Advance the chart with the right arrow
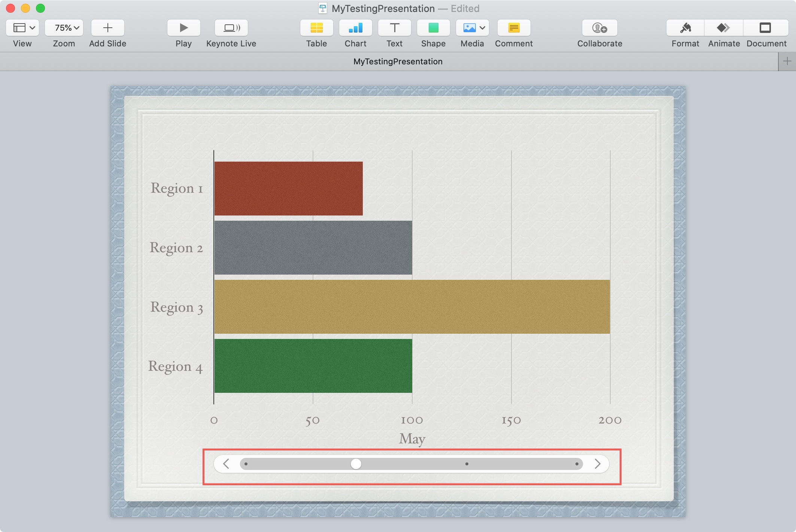 tap(598, 464)
